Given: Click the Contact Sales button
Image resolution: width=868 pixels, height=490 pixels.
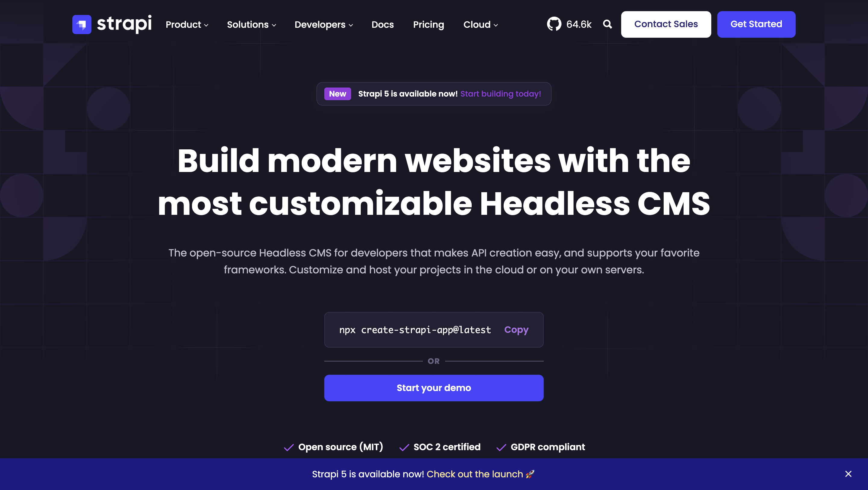Looking at the screenshot, I should pos(666,24).
